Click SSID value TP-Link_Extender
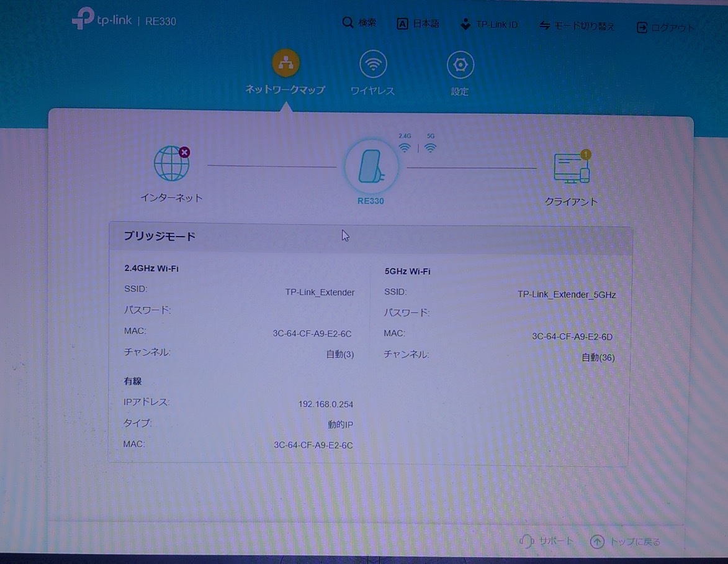728x564 pixels. point(320,292)
